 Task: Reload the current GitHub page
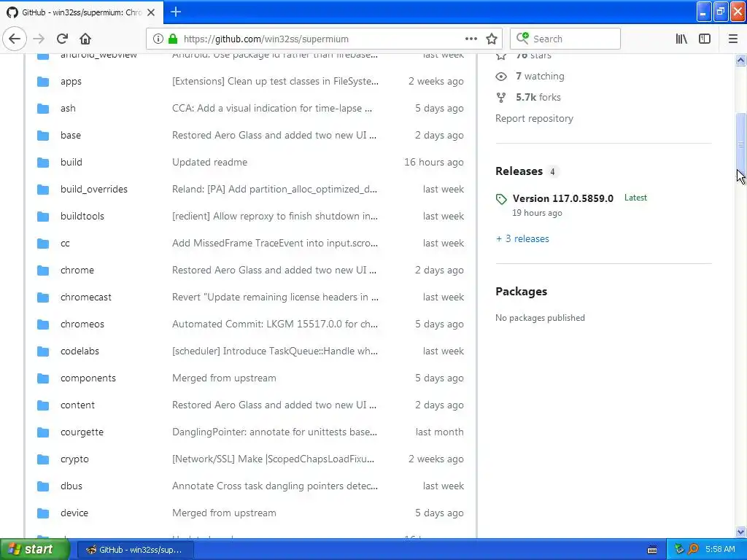pyautogui.click(x=63, y=39)
